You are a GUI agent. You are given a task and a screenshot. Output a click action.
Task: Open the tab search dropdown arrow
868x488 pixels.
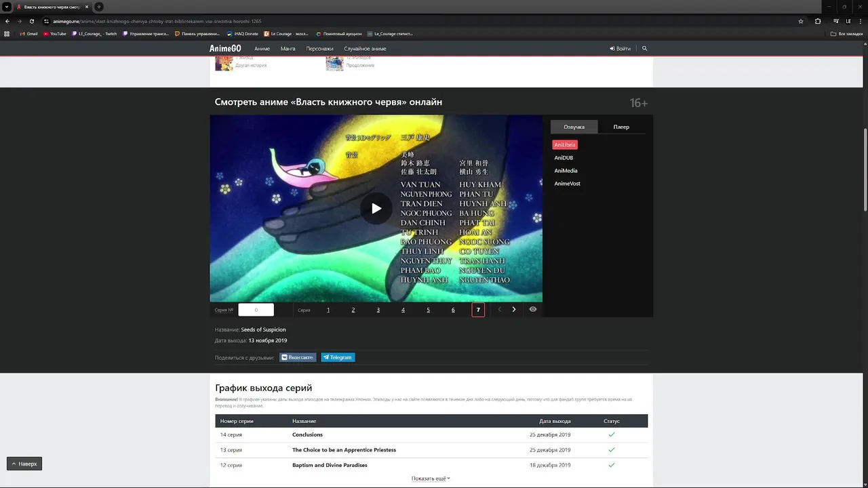(x=6, y=7)
